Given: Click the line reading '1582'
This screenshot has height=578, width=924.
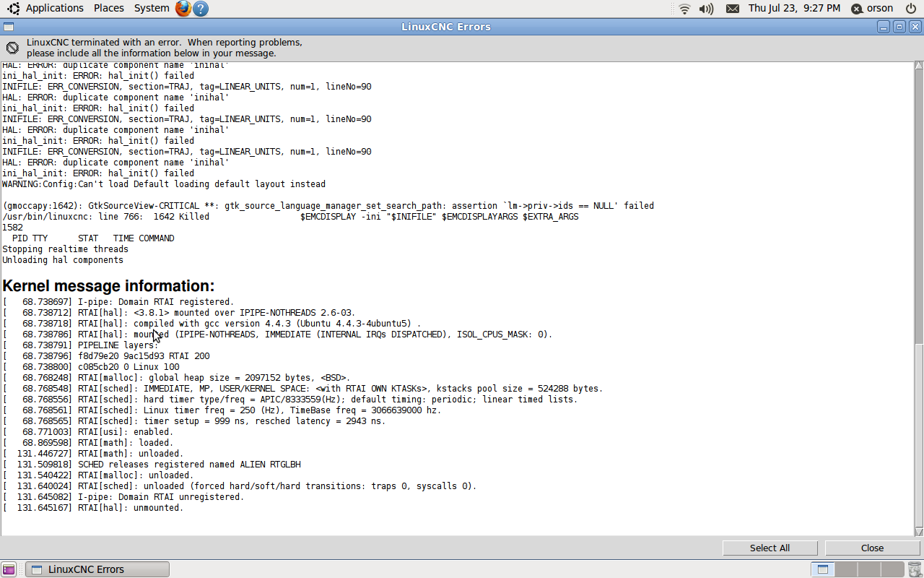Looking at the screenshot, I should (x=12, y=228).
